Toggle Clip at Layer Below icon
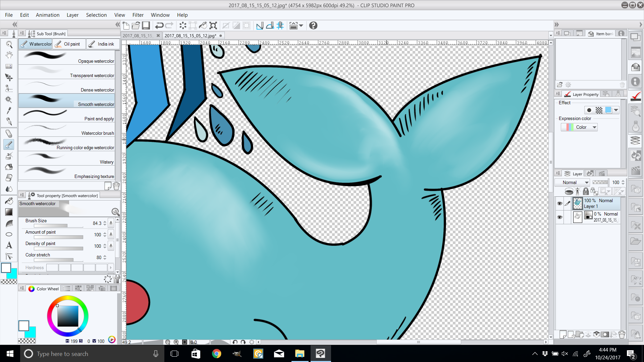 569,191
